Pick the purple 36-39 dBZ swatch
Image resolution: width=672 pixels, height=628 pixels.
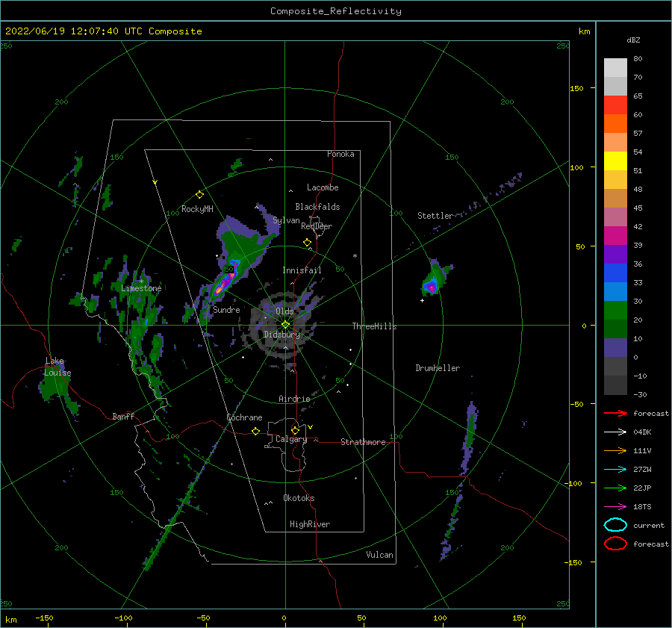(615, 254)
